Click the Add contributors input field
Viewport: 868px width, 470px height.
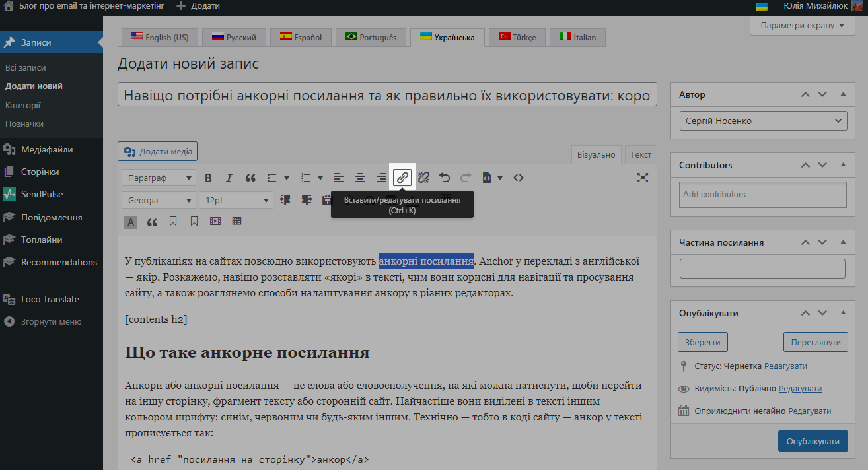click(763, 195)
